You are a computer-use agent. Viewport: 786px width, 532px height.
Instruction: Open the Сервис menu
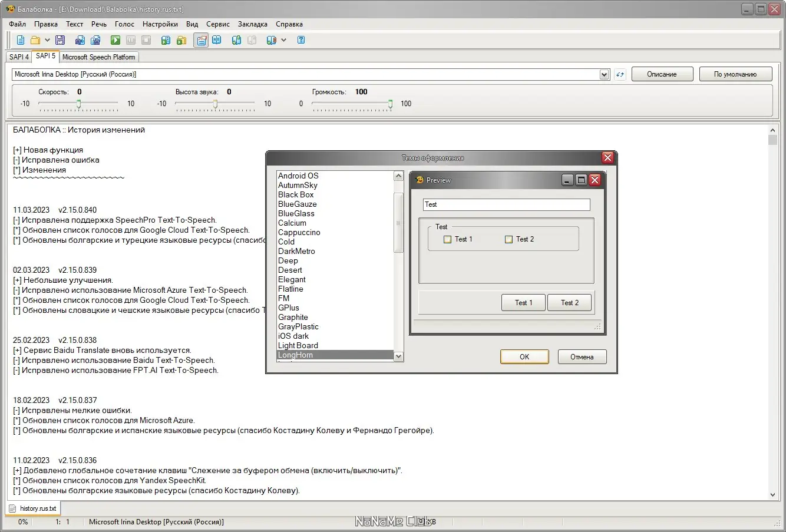[x=218, y=24]
